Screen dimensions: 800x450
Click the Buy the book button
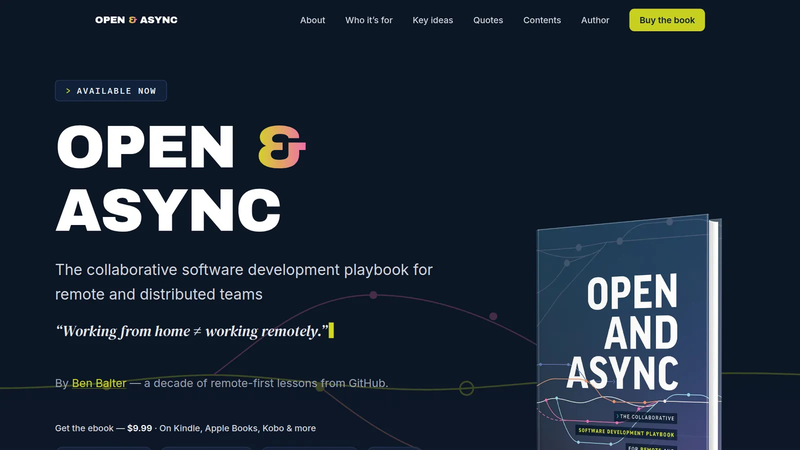[x=667, y=20]
